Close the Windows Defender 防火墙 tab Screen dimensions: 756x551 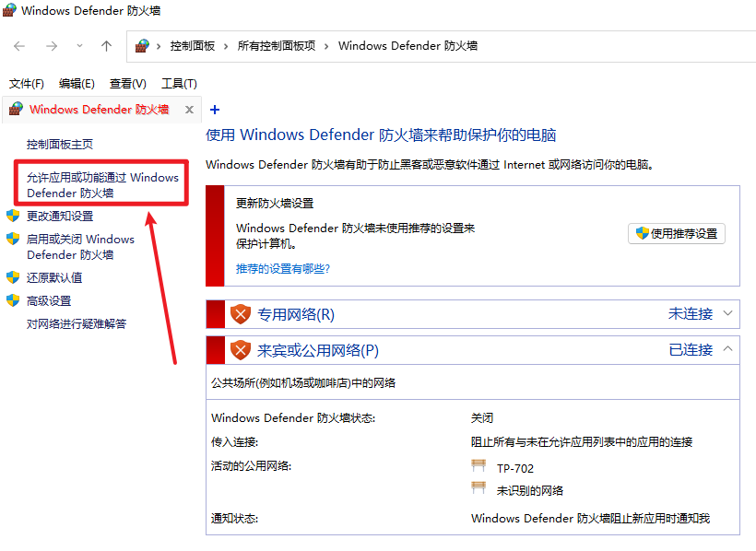tap(189, 110)
